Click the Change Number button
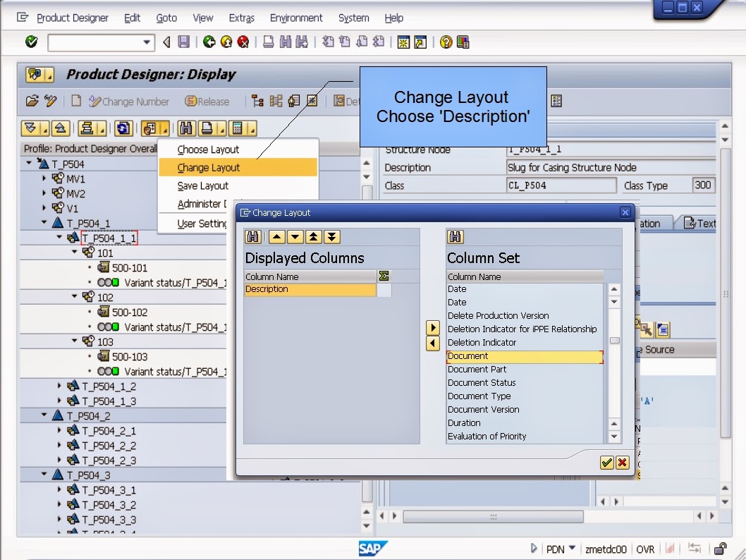This screenshot has height=560, width=746. point(129,102)
